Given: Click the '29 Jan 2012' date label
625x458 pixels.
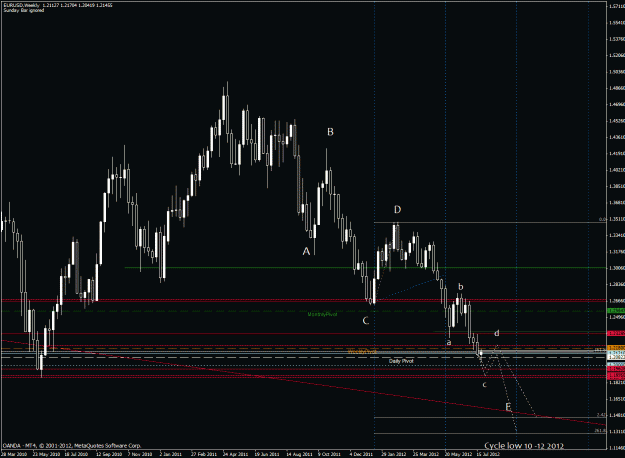Looking at the screenshot, I should tap(394, 454).
